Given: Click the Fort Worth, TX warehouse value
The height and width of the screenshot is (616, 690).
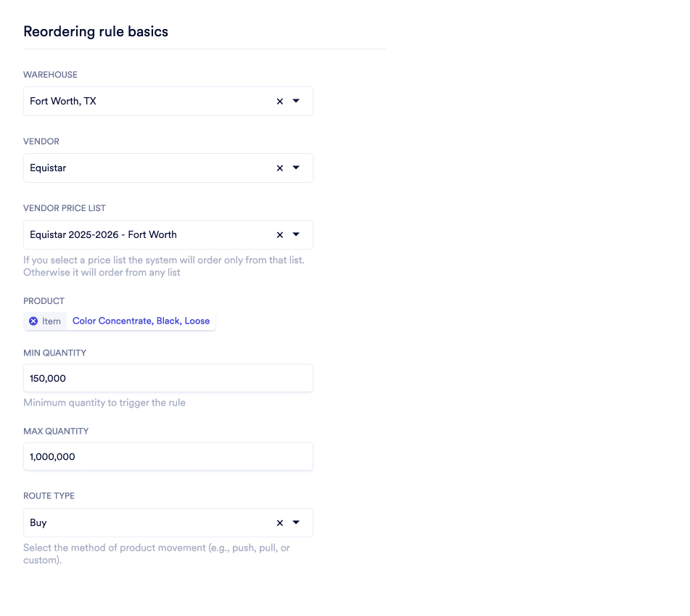Looking at the screenshot, I should [63, 102].
